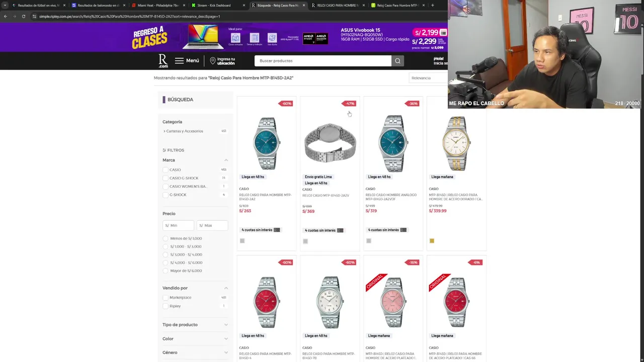Tick the Marketplace seller checkbox
The height and width of the screenshot is (362, 644).
pos(165,298)
